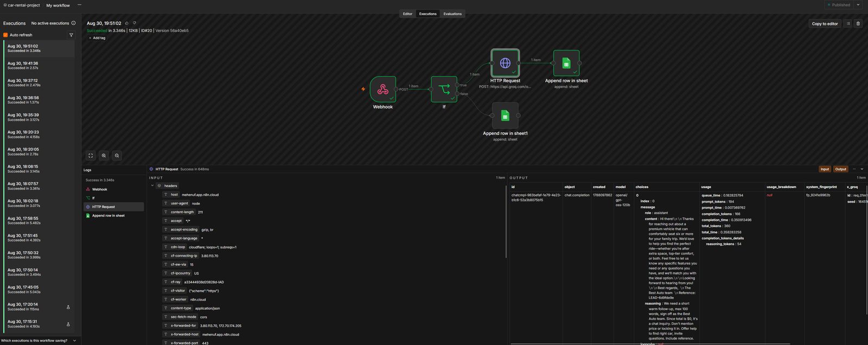The image size is (868, 345).
Task: Open the dropdown arrow next to Published
Action: [x=858, y=5]
